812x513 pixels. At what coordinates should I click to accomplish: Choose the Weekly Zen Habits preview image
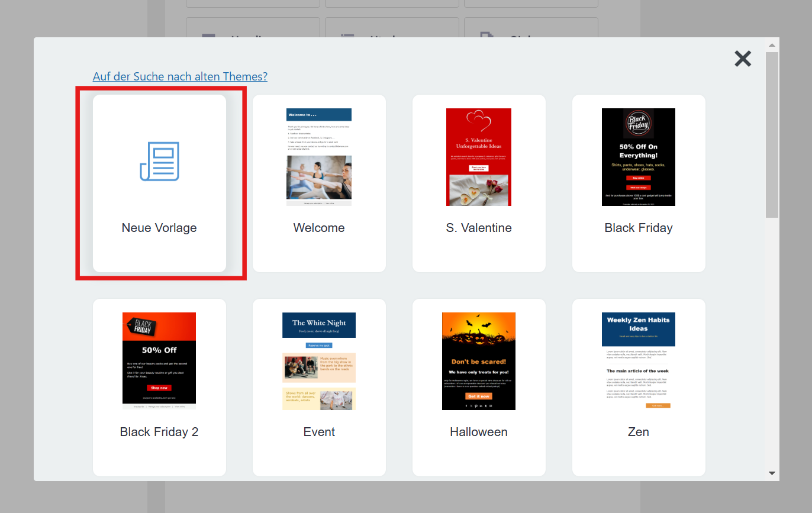coord(639,361)
